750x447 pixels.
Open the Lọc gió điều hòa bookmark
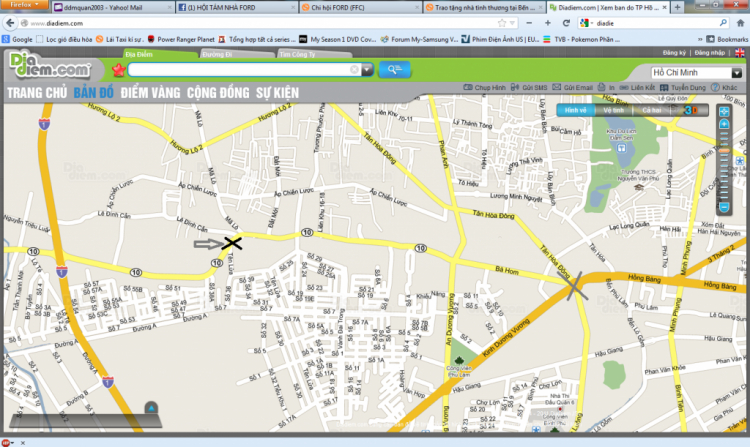pyautogui.click(x=64, y=39)
